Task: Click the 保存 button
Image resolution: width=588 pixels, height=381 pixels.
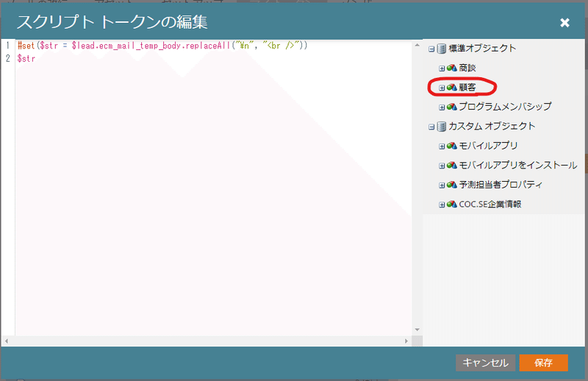Action: click(543, 363)
